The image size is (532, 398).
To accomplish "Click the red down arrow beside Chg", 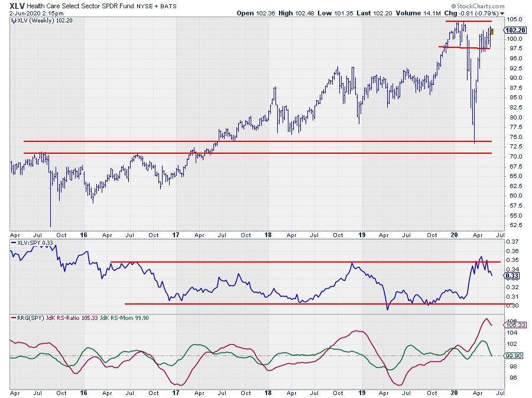I will 502,12.
